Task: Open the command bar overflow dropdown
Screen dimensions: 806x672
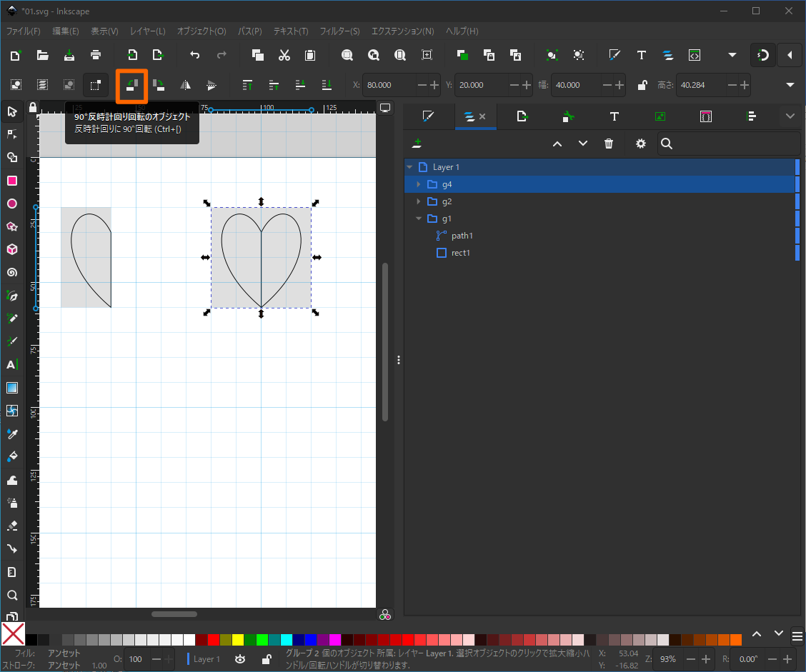Action: coord(732,55)
